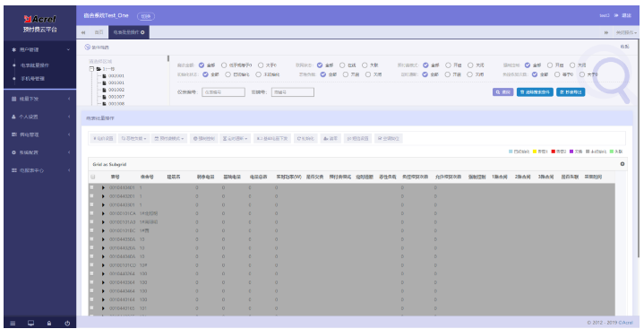
Task: Click the lock icon in the sidebar footer
Action: (x=49, y=324)
